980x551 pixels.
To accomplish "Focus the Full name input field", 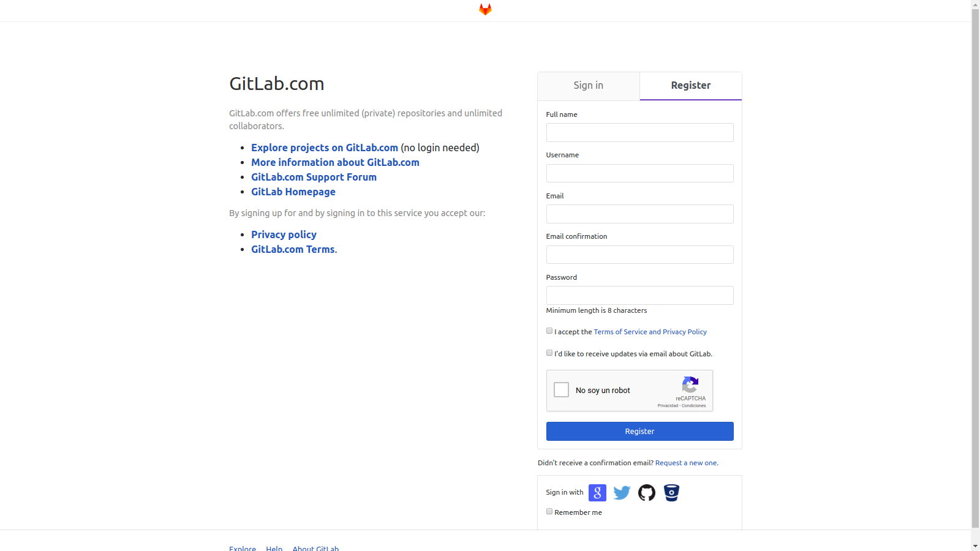I will pos(639,133).
